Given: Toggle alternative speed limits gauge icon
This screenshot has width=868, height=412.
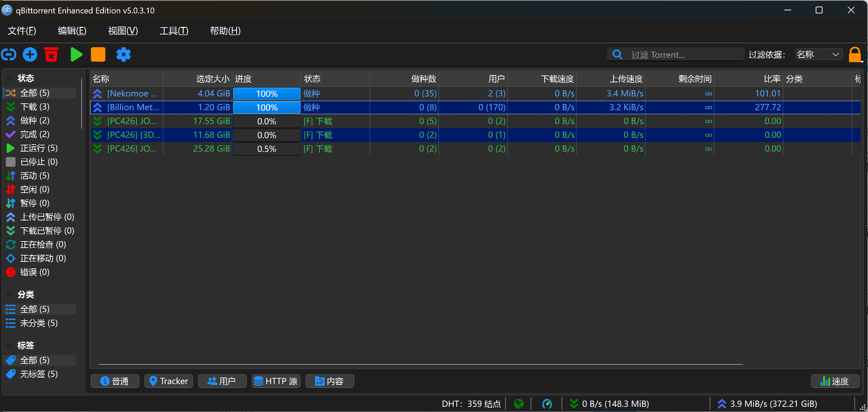Looking at the screenshot, I should [547, 403].
